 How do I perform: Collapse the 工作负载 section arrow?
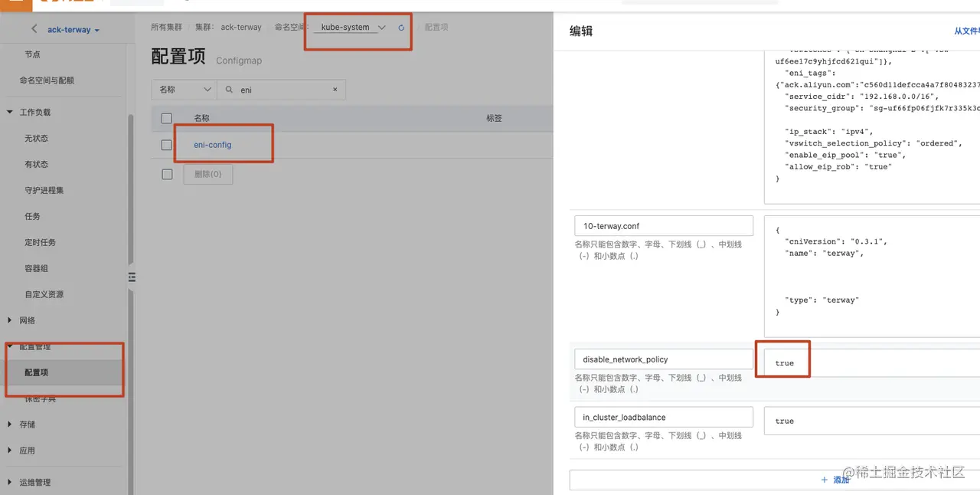(10, 112)
